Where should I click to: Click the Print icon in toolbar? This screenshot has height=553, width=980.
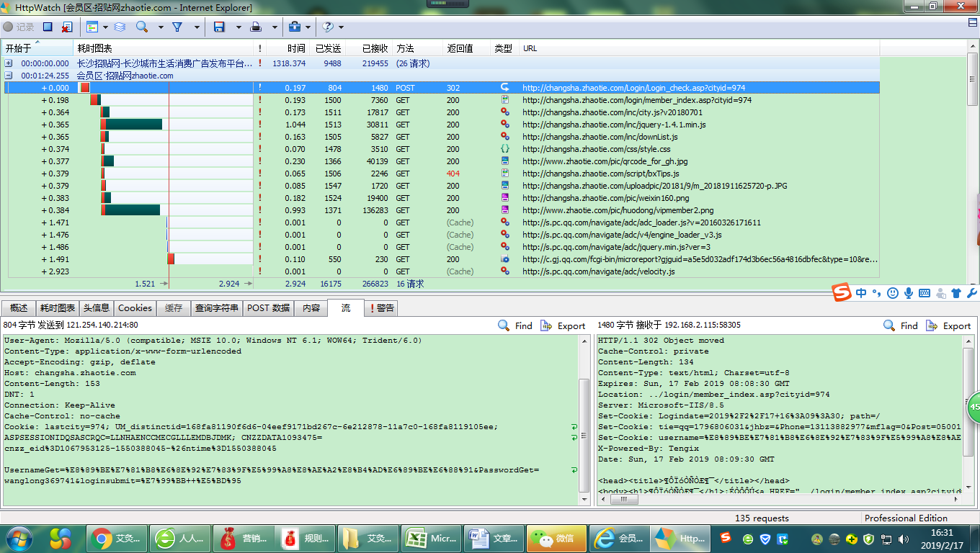click(256, 27)
